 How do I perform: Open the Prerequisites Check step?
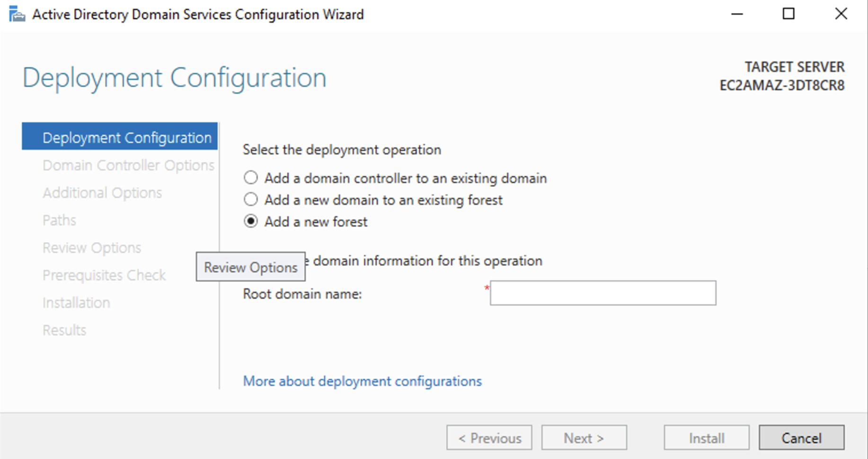pyautogui.click(x=104, y=275)
